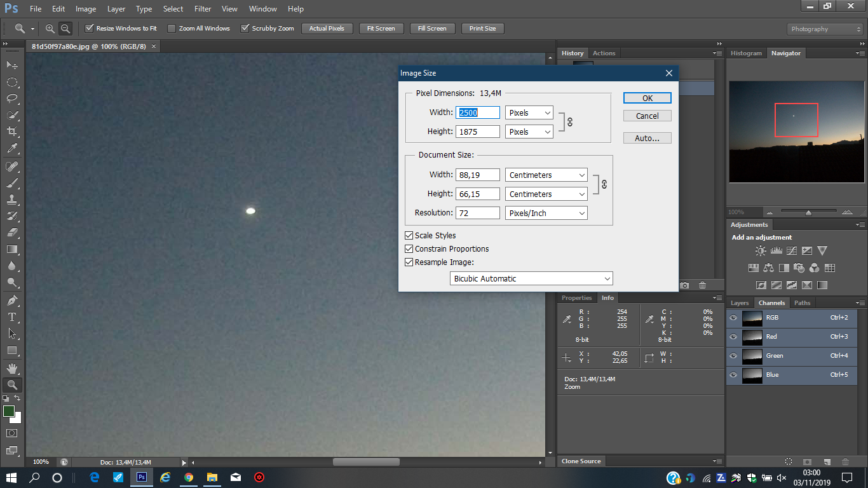
Task: Click OK in the Image Size dialog
Action: (x=647, y=98)
